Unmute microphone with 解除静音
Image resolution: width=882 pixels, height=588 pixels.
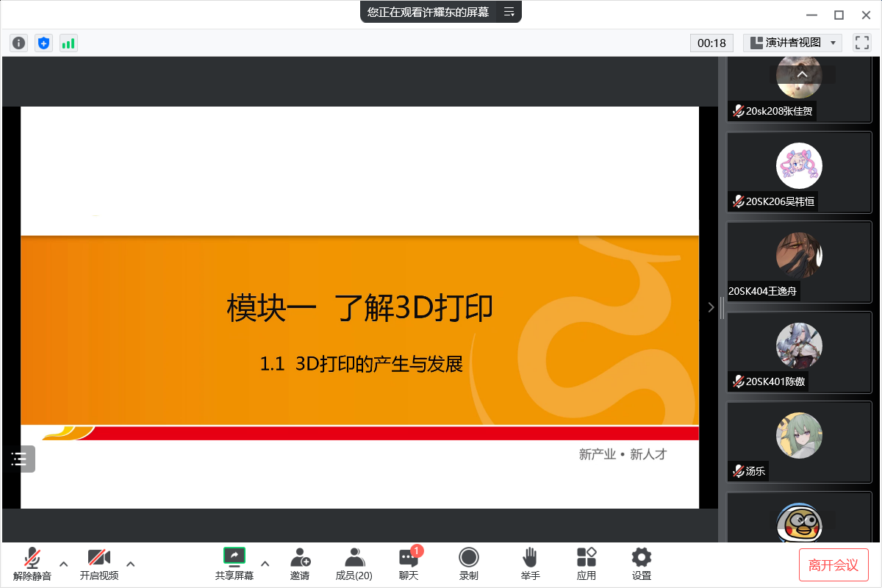point(32,564)
